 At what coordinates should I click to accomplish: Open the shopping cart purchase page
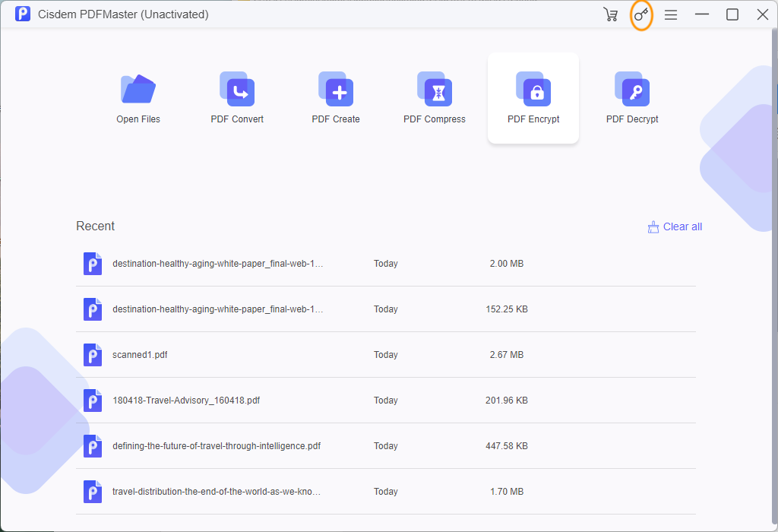click(x=611, y=14)
